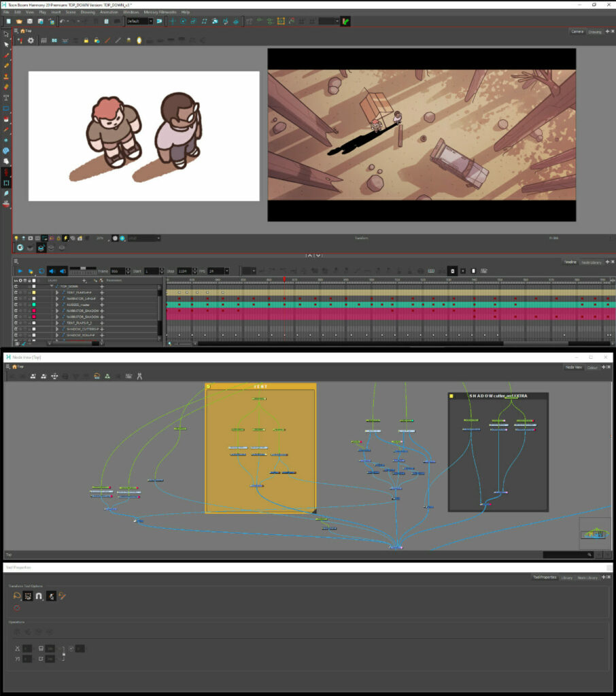Image resolution: width=616 pixels, height=696 pixels.
Task: Click the Node View navigator thumbnail
Action: tap(595, 534)
